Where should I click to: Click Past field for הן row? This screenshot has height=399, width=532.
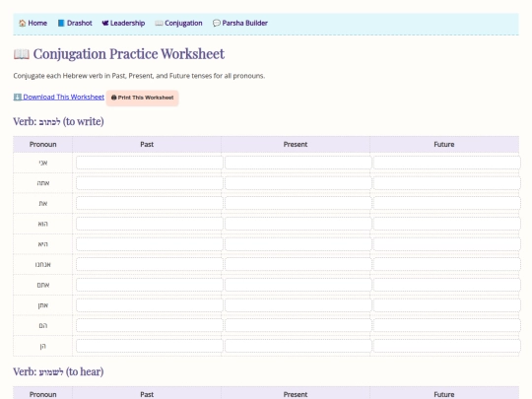[150, 346]
